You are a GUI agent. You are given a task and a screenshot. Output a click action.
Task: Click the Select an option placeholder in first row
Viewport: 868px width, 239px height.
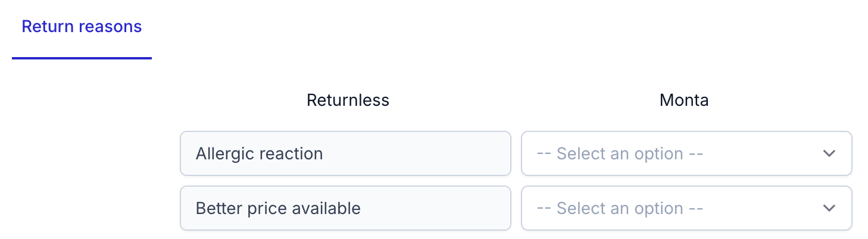pos(620,154)
